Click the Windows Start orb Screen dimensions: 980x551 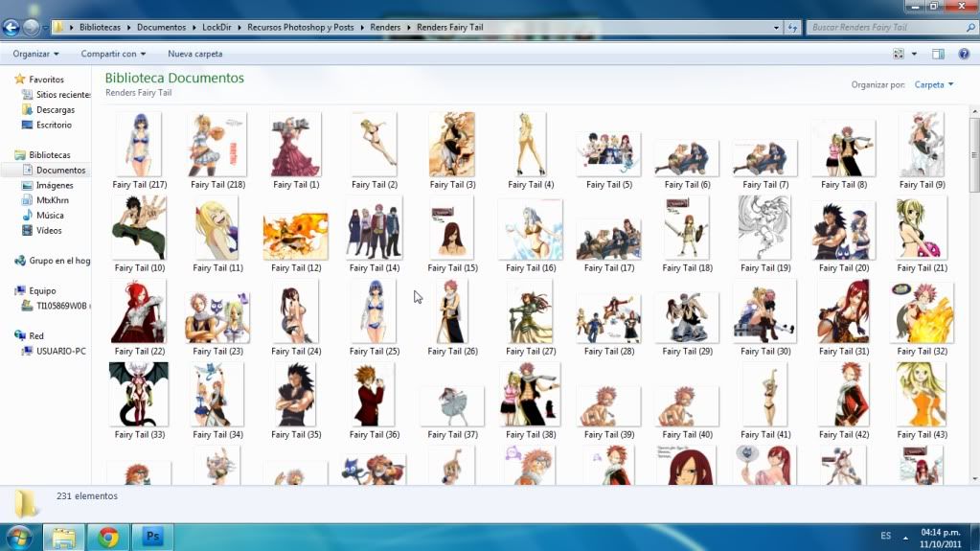click(20, 536)
